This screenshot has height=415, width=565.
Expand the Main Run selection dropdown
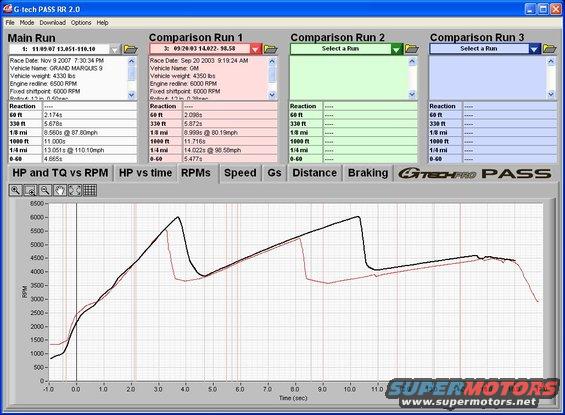(x=115, y=49)
